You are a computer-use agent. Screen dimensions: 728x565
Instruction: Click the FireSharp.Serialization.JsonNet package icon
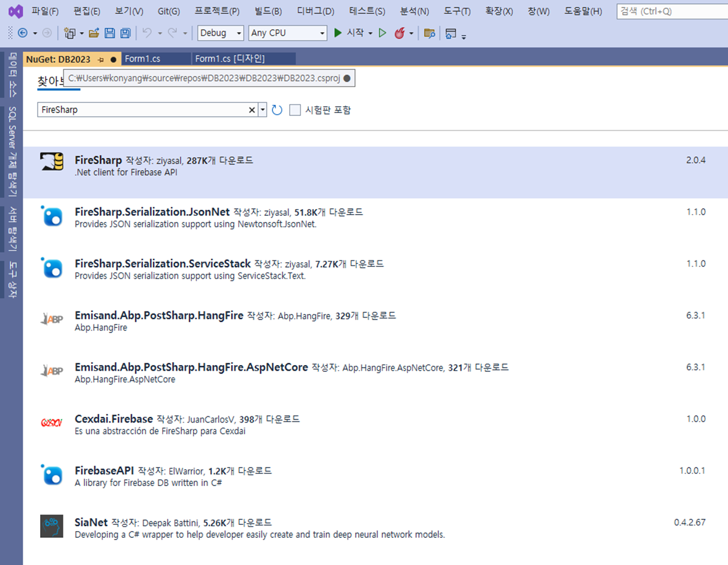(52, 216)
